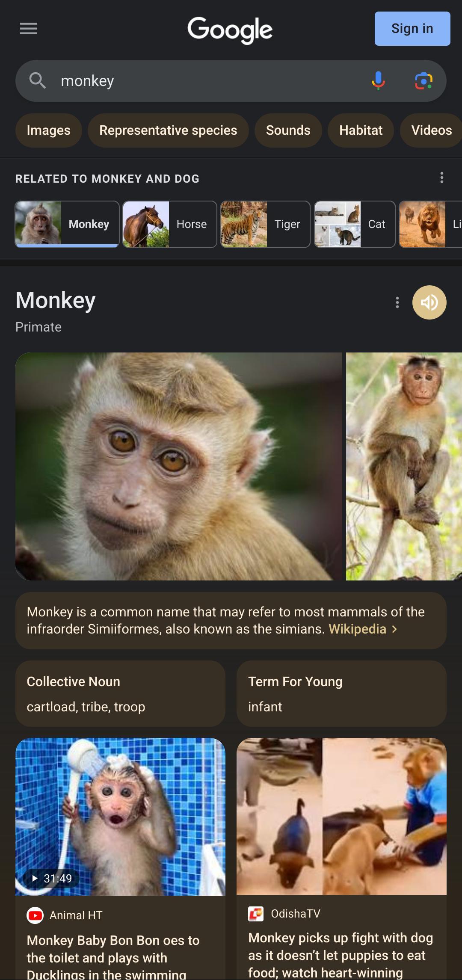Tap the voice search microphone
Screen dimensions: 462x980
378,81
